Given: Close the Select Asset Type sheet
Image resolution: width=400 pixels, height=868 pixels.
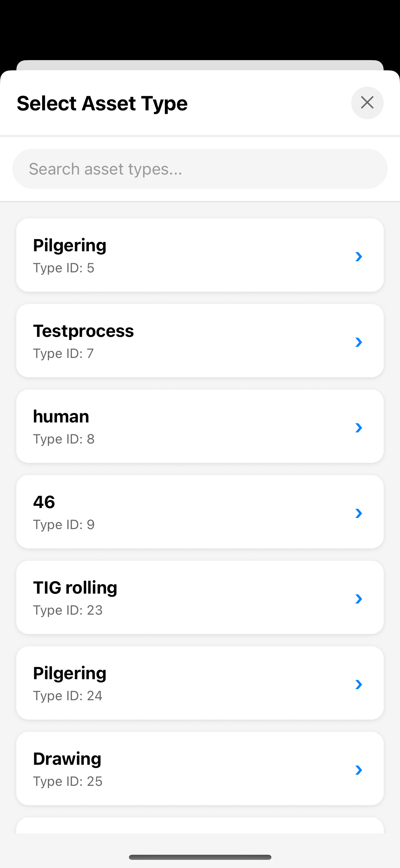Looking at the screenshot, I should coord(367,103).
